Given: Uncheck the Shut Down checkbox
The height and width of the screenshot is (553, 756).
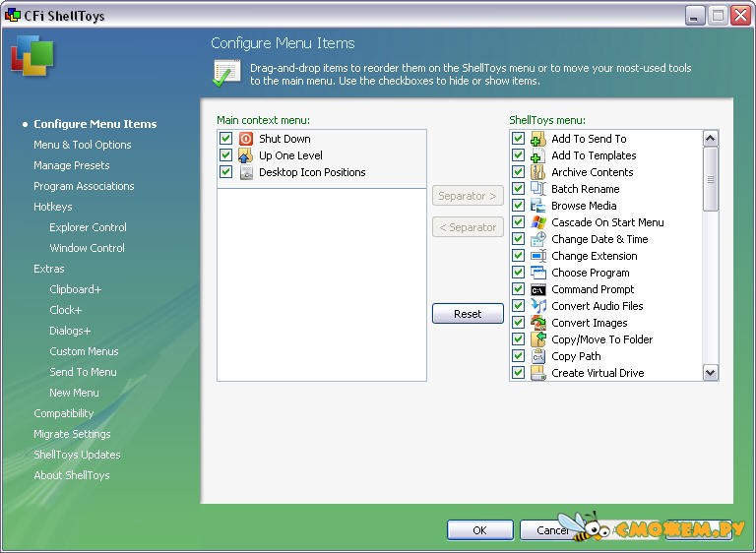Looking at the screenshot, I should coord(225,139).
